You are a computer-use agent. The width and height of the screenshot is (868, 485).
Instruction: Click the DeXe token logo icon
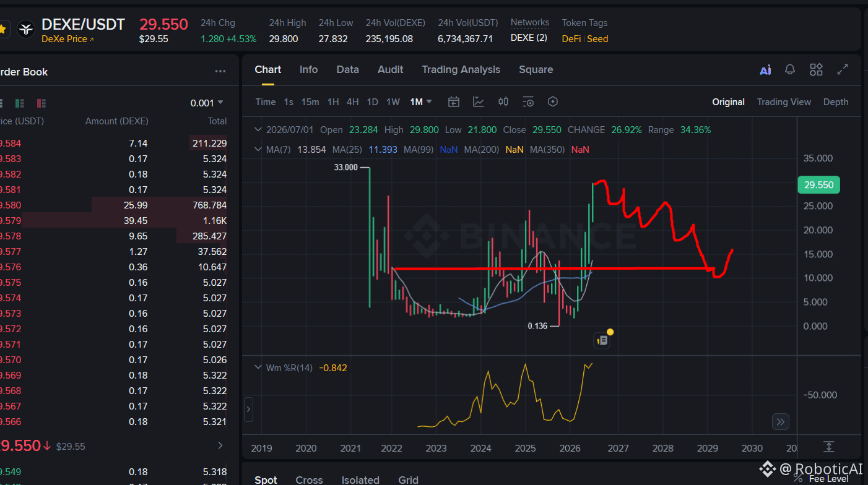click(x=26, y=28)
